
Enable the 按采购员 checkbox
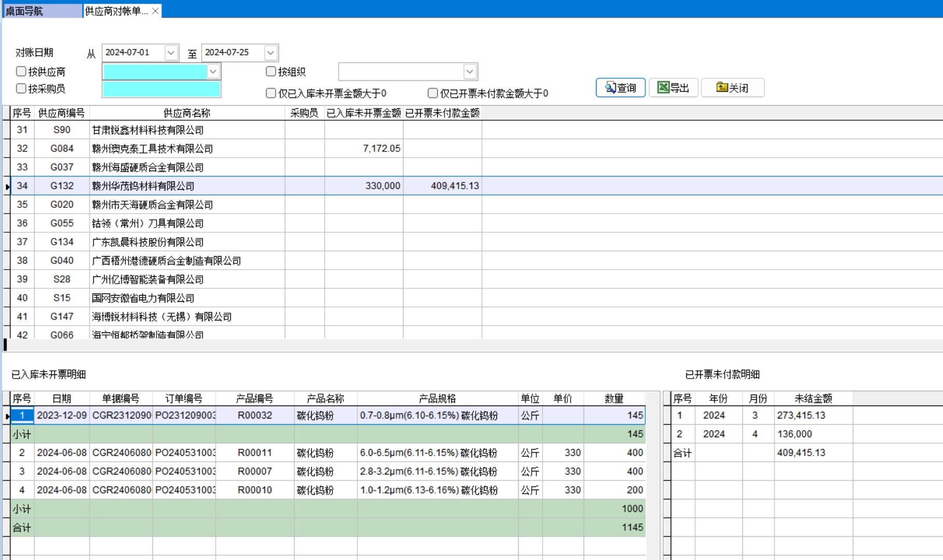21,89
